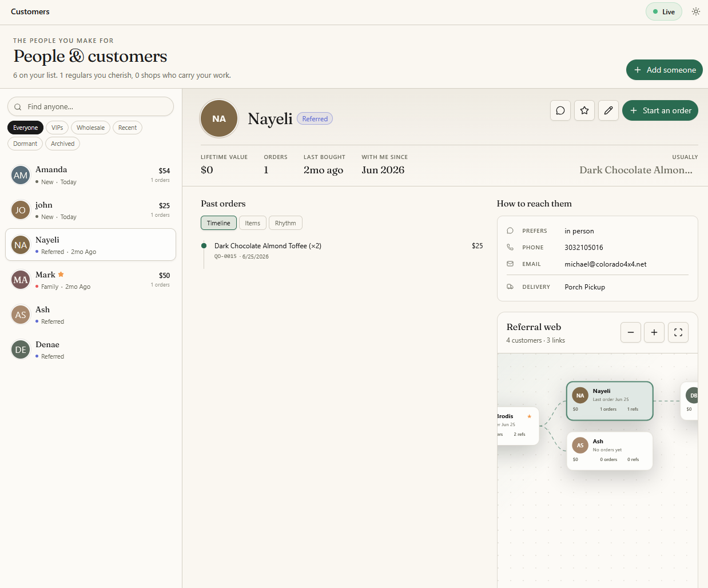Click the '2mo ago' last bought value
Viewport: 708px width, 588px height.
click(x=323, y=170)
